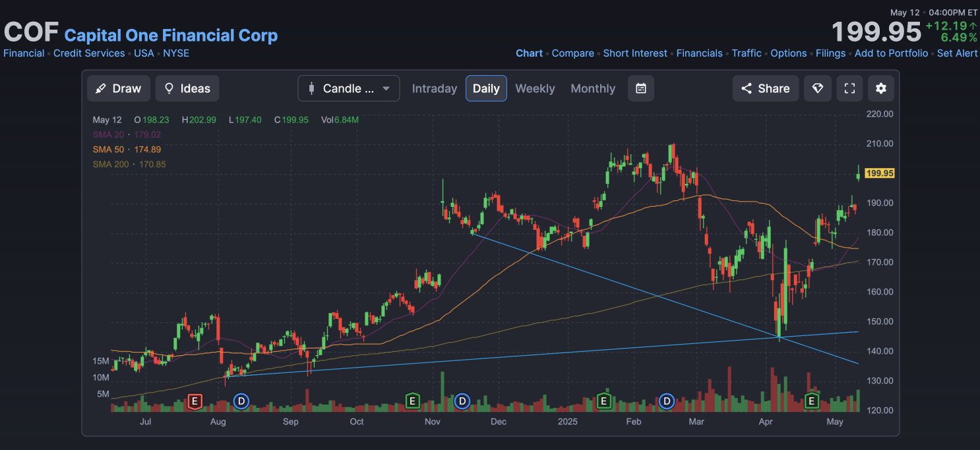Click the August dividend D marker

pyautogui.click(x=241, y=401)
